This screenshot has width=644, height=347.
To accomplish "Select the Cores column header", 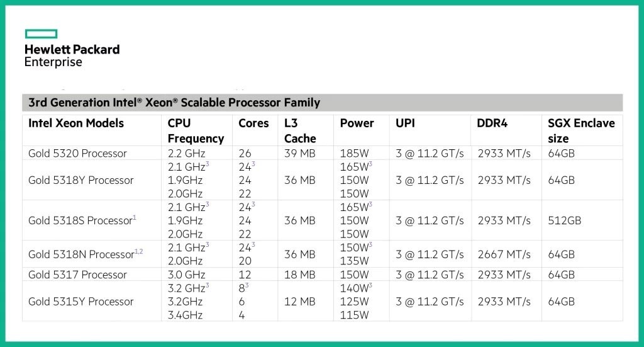I will 253,123.
